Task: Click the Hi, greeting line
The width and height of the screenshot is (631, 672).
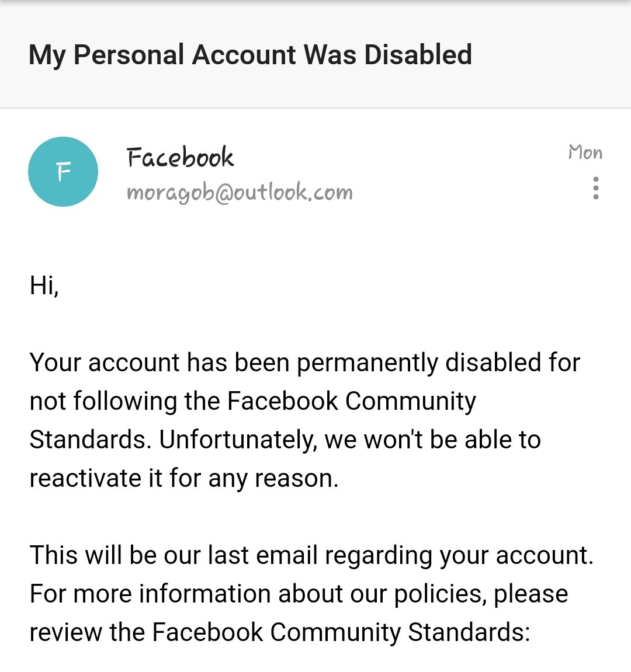Action: (44, 285)
